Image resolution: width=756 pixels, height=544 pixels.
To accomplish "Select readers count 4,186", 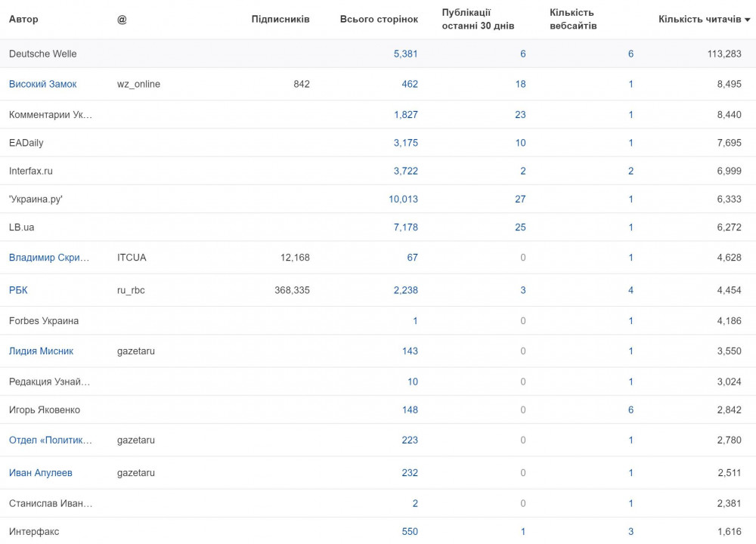I will (x=729, y=321).
